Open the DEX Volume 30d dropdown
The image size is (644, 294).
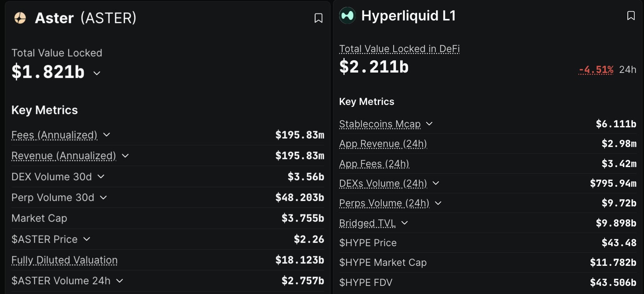[x=101, y=177]
